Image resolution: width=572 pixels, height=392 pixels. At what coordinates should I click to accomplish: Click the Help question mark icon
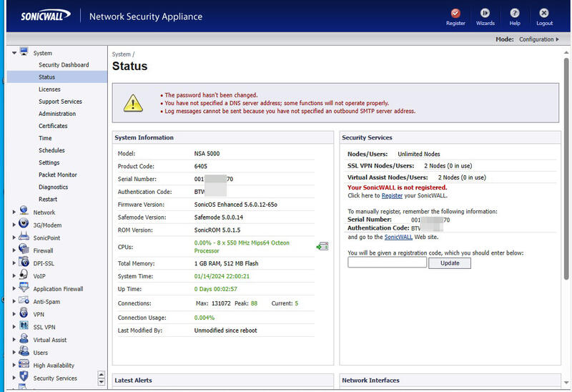(515, 13)
